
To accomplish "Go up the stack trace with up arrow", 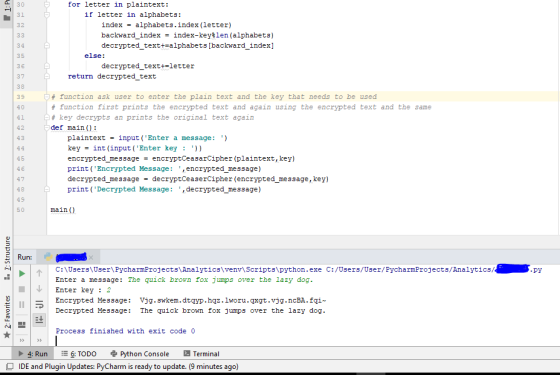I will pyautogui.click(x=39, y=274).
